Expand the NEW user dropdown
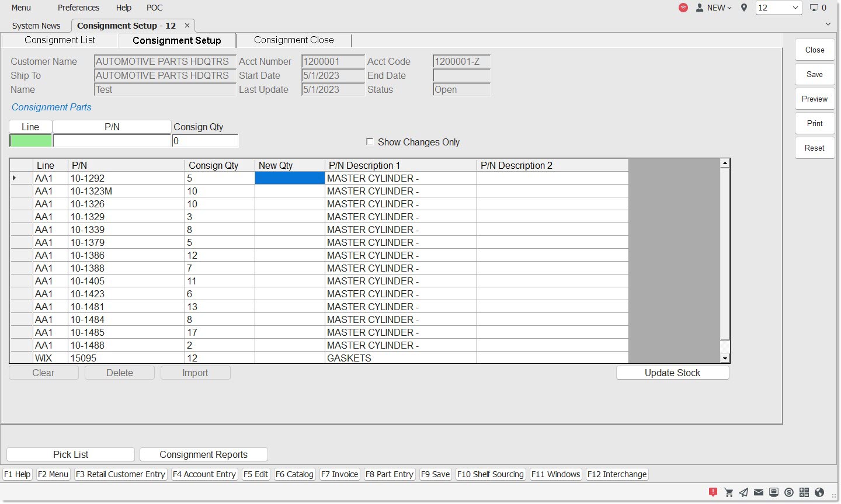 (714, 8)
